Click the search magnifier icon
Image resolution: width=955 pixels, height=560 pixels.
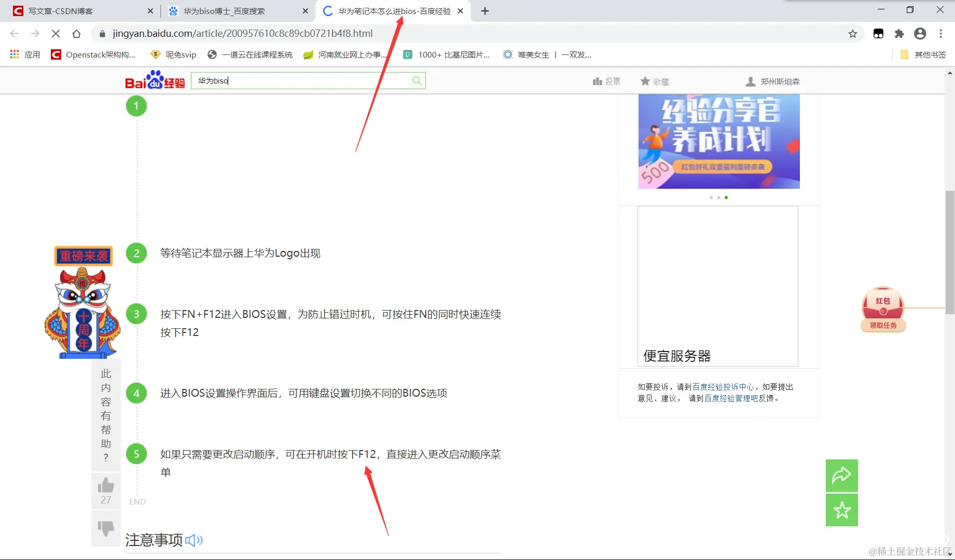coord(417,80)
